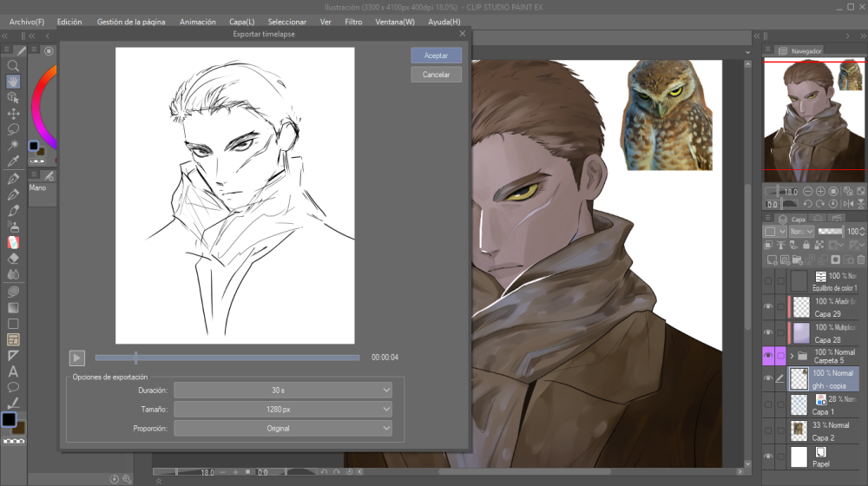Image resolution: width=868 pixels, height=486 pixels.
Task: Select the Blend tool
Action: point(13,274)
